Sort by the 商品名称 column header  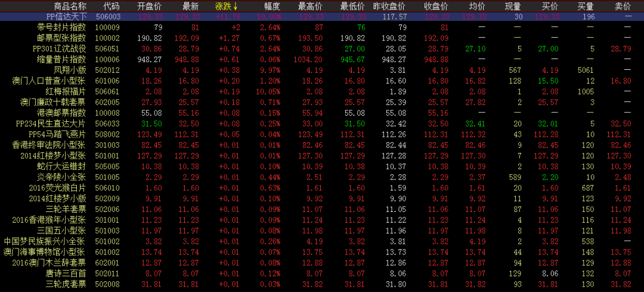click(70, 6)
